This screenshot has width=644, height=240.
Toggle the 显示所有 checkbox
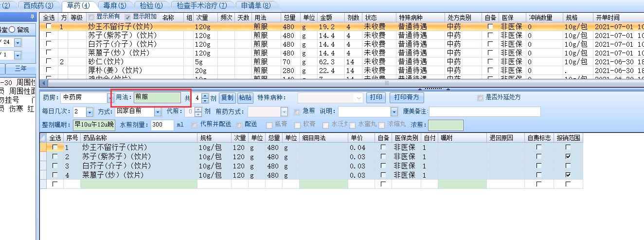coord(92,17)
